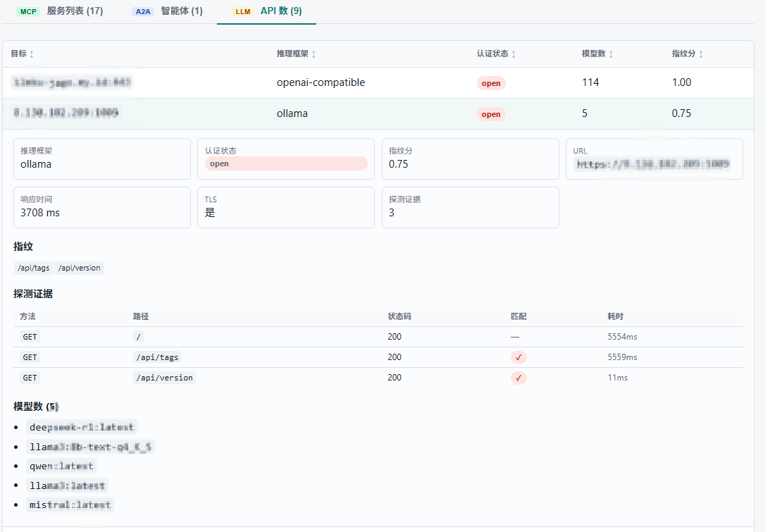Select /api/tags path in evidence table
The image size is (765, 532).
pos(157,357)
